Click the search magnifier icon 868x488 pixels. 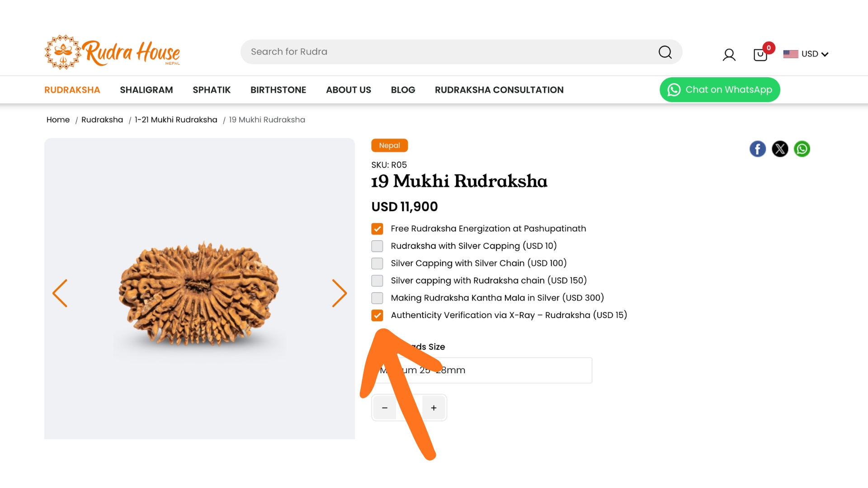665,52
